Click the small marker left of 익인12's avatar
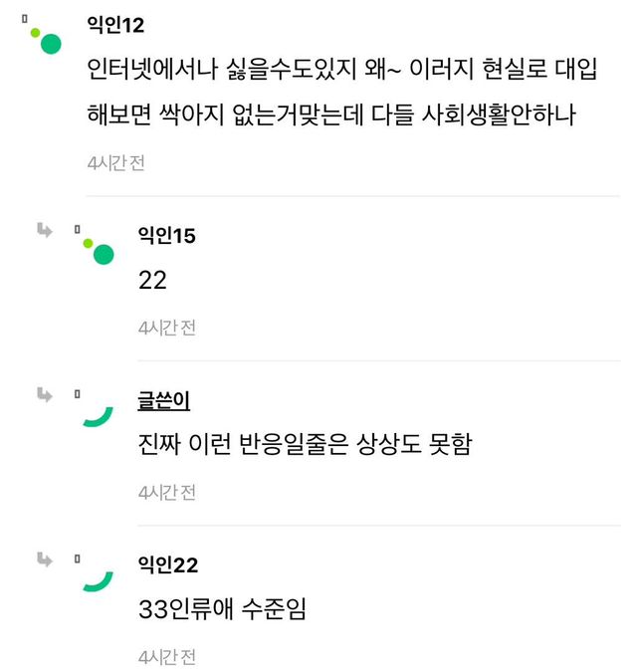 (24, 18)
